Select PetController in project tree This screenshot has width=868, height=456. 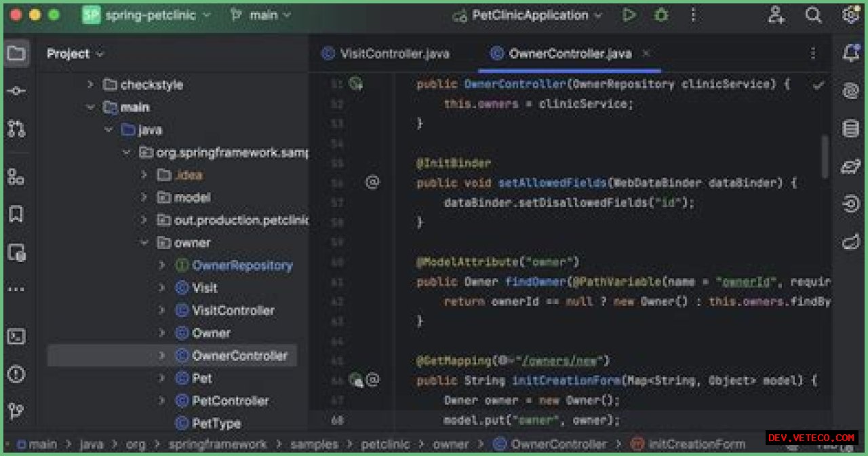tap(231, 401)
